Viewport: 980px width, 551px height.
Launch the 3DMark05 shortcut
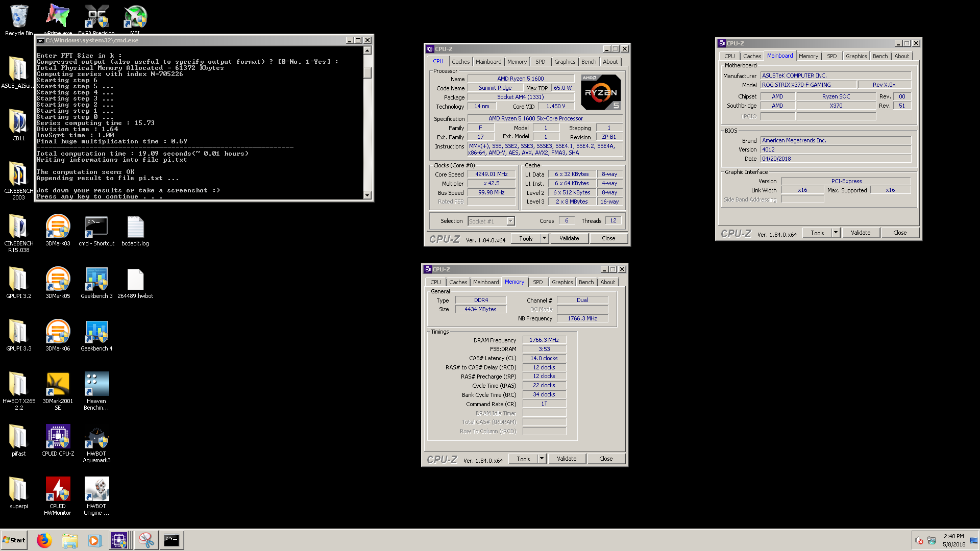pyautogui.click(x=58, y=283)
